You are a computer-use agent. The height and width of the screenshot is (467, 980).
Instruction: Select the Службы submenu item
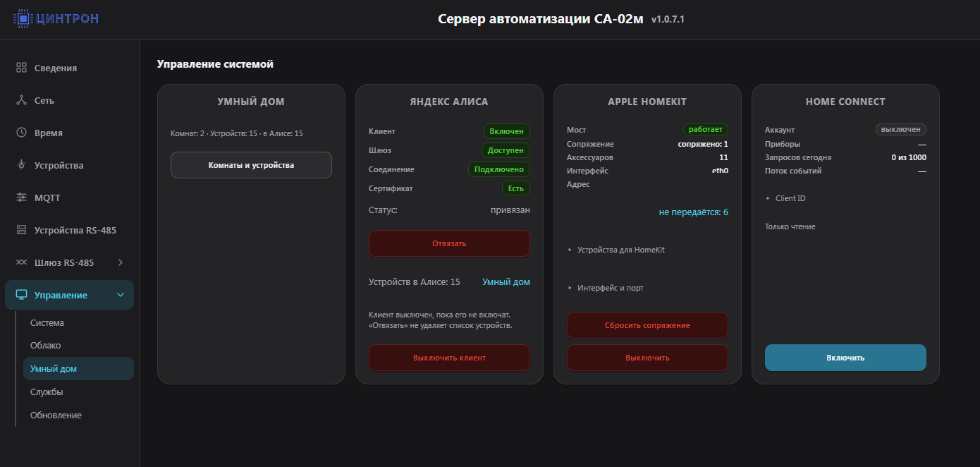tap(78, 392)
